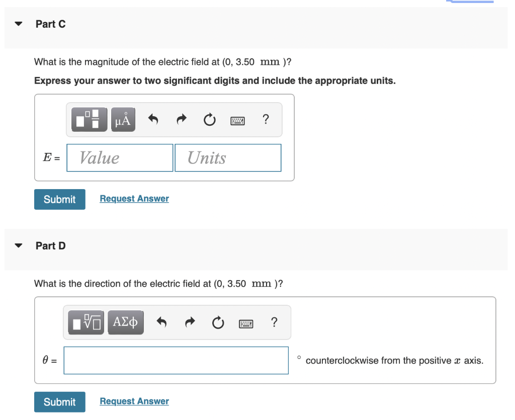
Task: Reset the Part C answer field
Action: (x=210, y=120)
